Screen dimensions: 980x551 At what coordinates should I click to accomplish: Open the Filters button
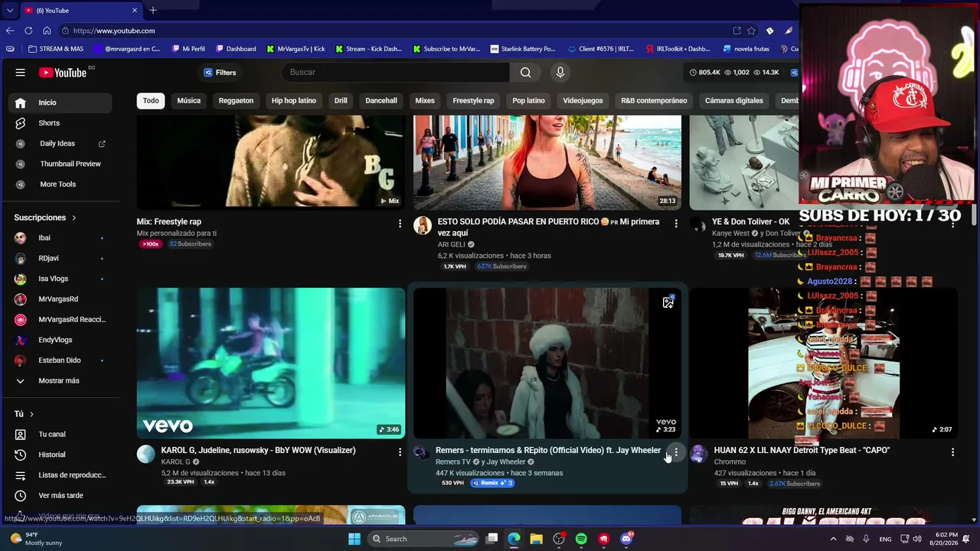point(220,73)
